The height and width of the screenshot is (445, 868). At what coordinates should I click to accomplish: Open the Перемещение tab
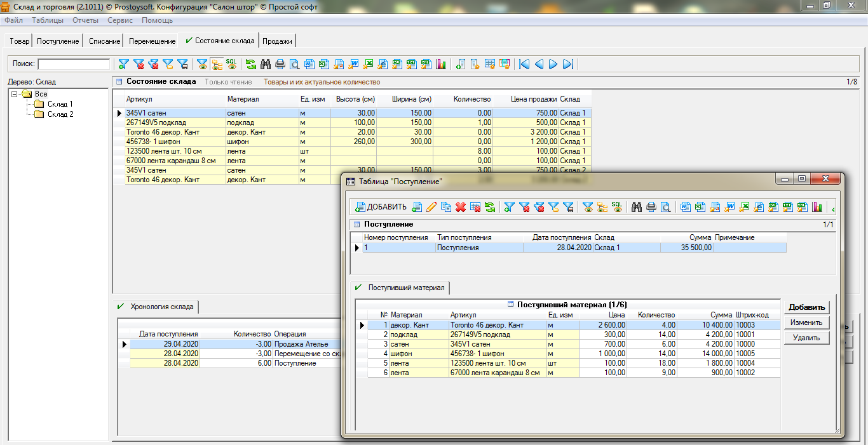pyautogui.click(x=152, y=41)
